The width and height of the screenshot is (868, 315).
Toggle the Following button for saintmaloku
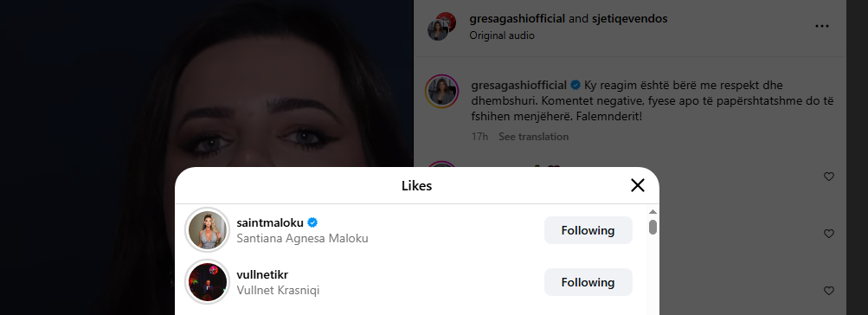pos(588,230)
